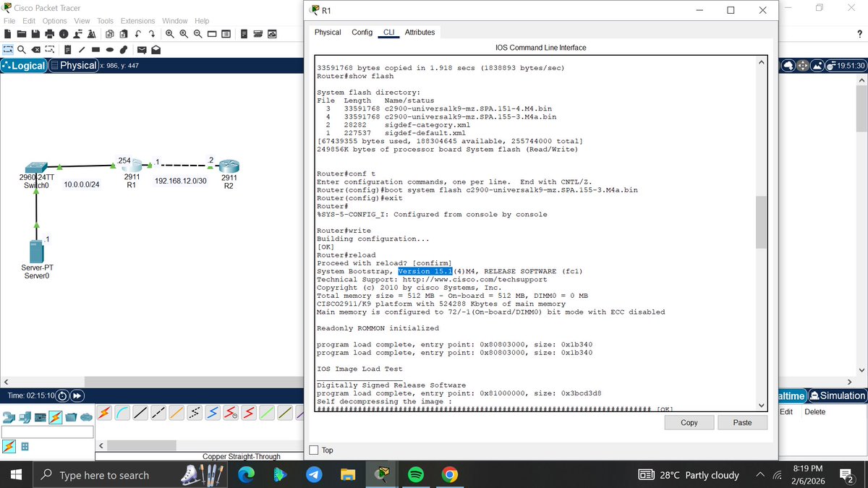Select the Delete tool
This screenshot has height=488, width=868.
(x=35, y=50)
